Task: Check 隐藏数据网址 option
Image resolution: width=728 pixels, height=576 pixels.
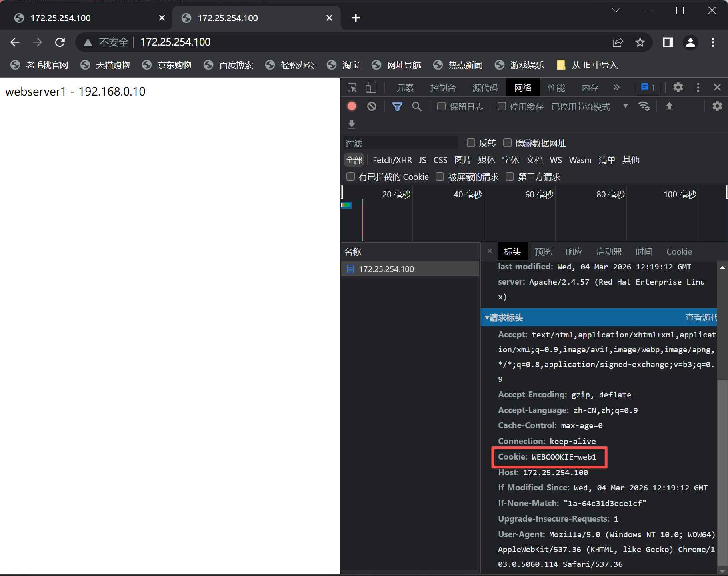Action: click(x=507, y=143)
